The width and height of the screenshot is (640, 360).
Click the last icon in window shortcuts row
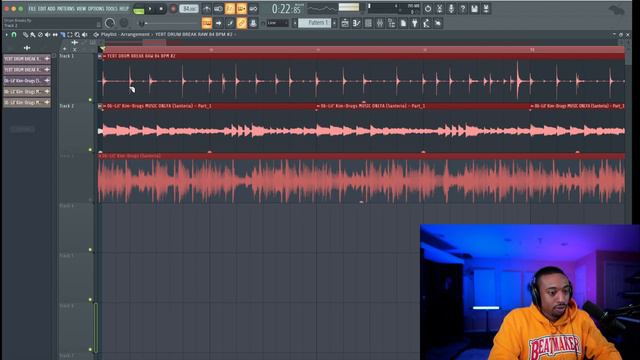point(438,23)
